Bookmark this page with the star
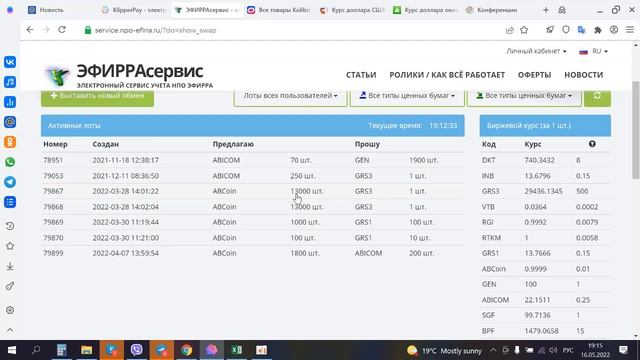 click(524, 30)
